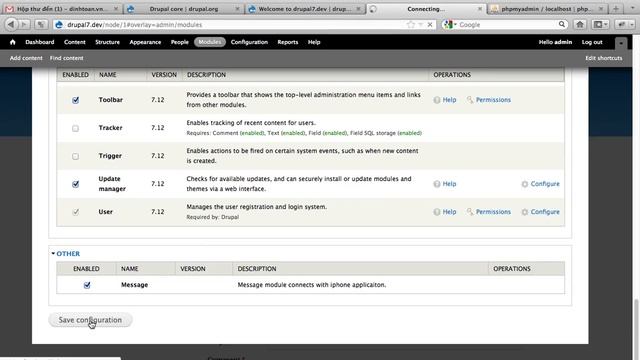Open the Configuration menu

coord(249,42)
